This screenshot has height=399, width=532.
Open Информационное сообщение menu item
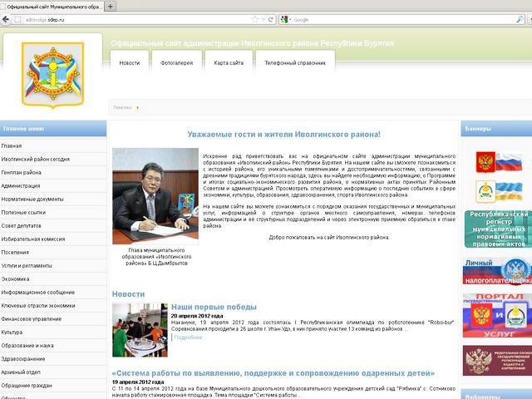click(53, 292)
